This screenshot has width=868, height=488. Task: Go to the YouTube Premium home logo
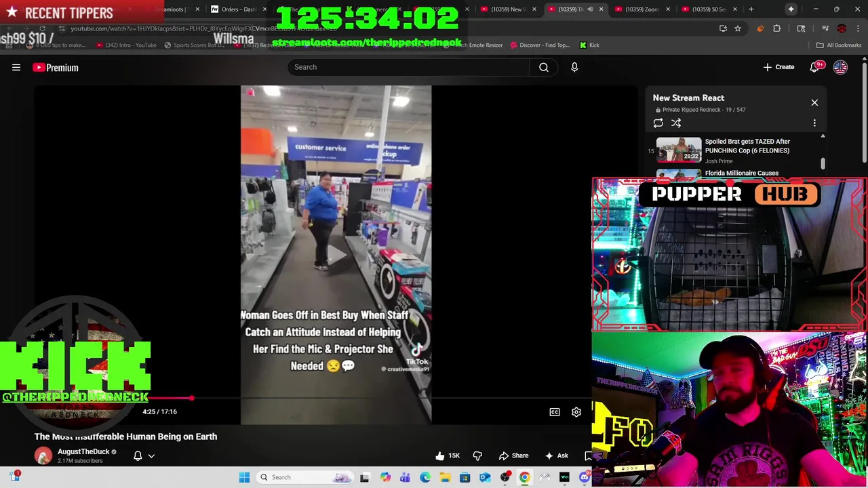[x=56, y=68]
